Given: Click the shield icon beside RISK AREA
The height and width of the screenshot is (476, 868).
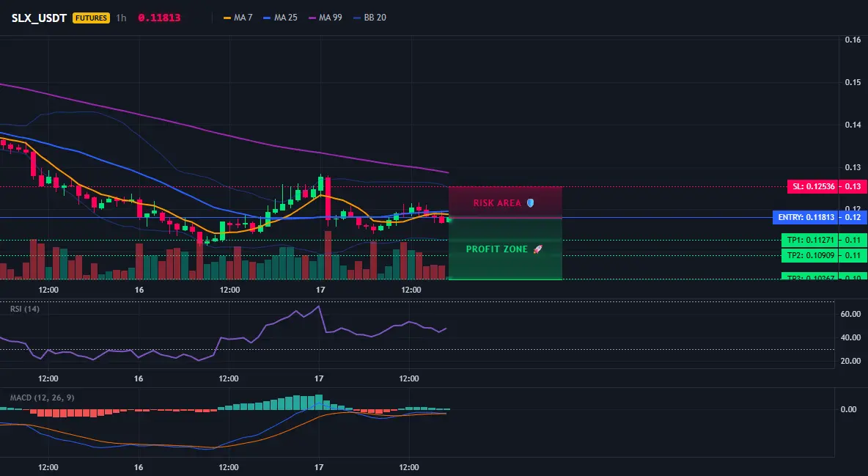Looking at the screenshot, I should 530,203.
